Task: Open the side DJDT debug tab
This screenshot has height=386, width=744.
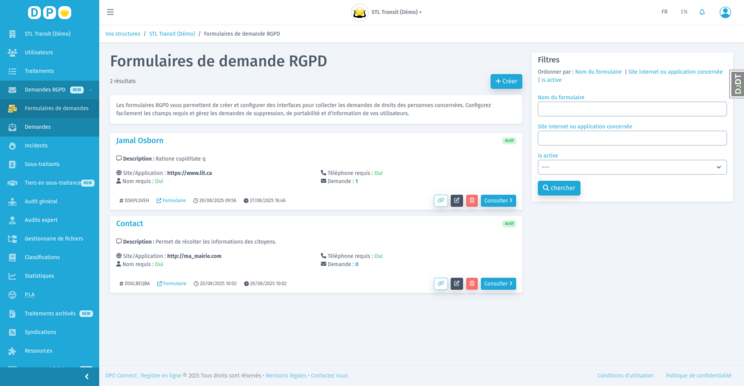Action: pos(737,84)
